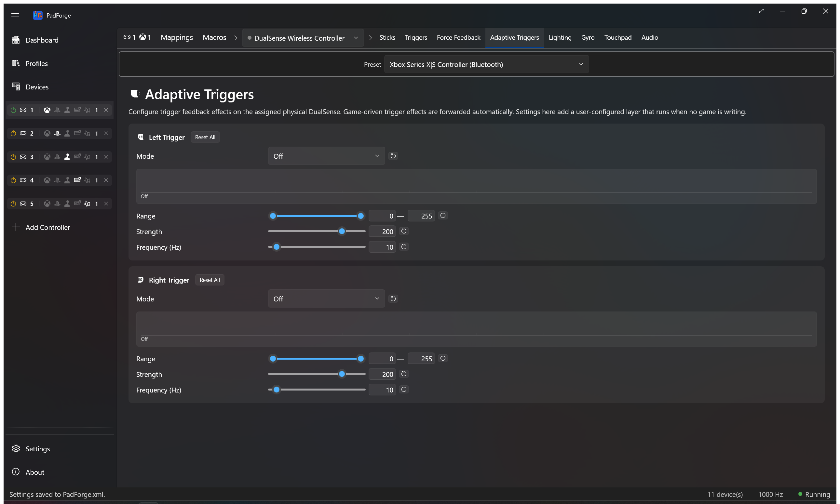Image resolution: width=840 pixels, height=504 pixels.
Task: Remove controller slot 1 with X
Action: pos(106,110)
